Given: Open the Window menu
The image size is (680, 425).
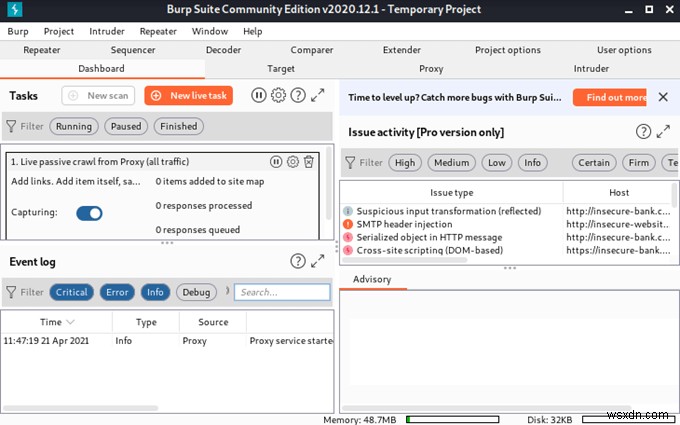Looking at the screenshot, I should [x=210, y=31].
